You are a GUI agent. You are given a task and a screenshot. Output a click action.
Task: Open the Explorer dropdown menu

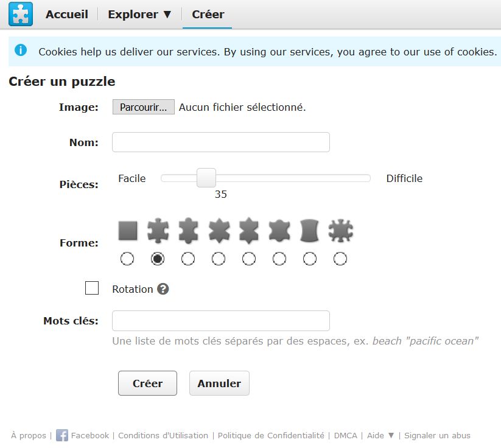[139, 15]
